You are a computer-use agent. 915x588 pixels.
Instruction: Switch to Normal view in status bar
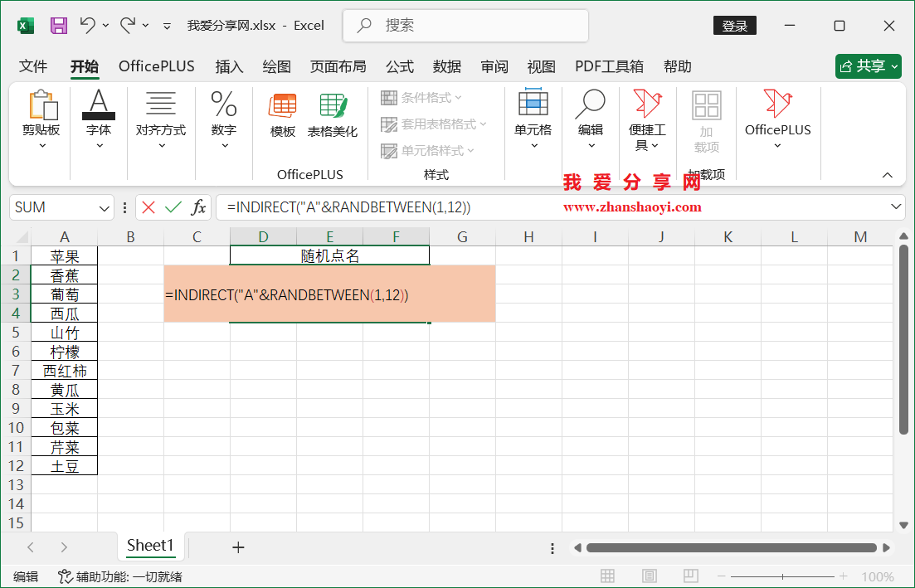[607, 576]
